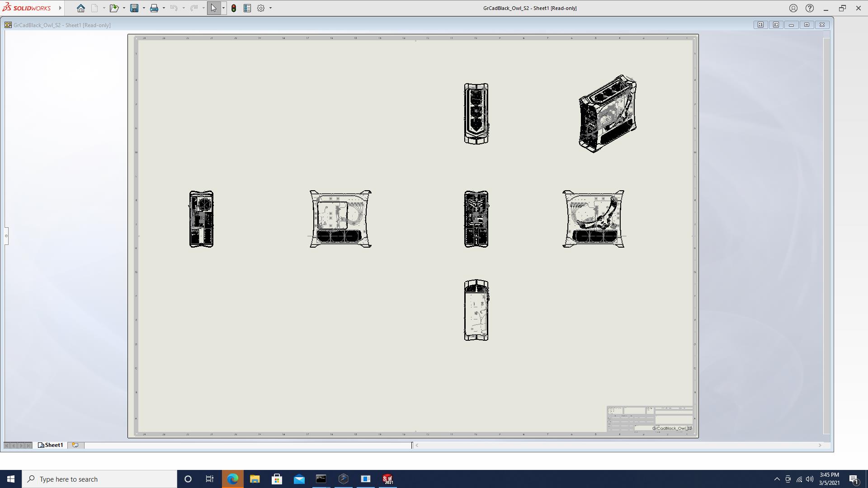
Task: Select the Sheet1 tab
Action: coord(51,445)
